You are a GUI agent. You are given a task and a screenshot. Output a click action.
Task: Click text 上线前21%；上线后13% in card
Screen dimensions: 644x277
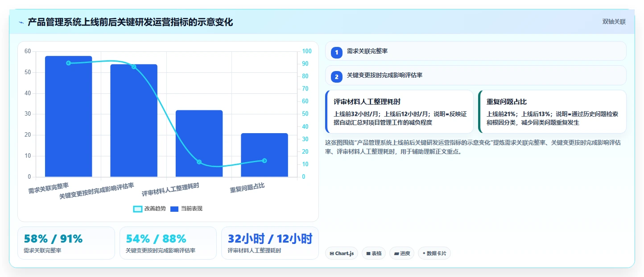tap(519, 114)
